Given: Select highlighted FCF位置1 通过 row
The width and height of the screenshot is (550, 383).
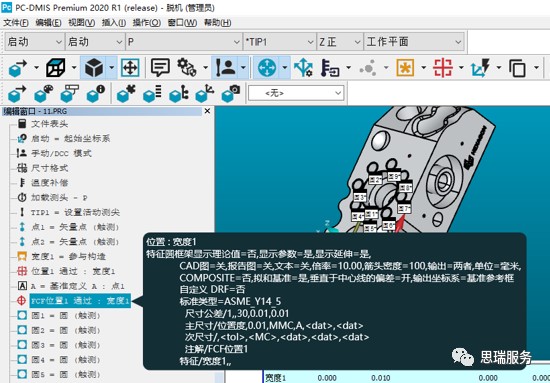Looking at the screenshot, I should coord(80,301).
